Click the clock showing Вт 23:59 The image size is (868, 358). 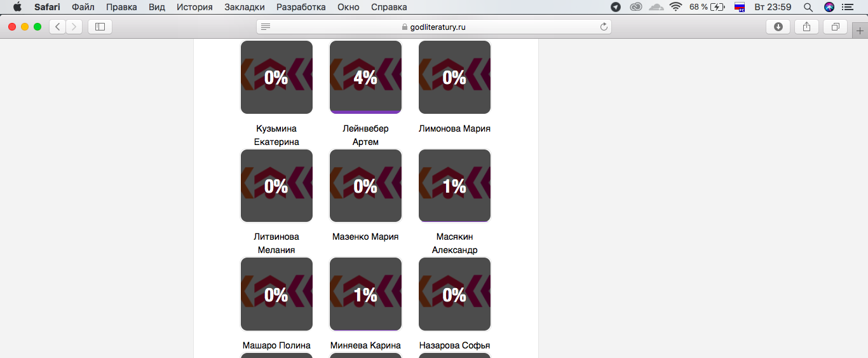[773, 7]
